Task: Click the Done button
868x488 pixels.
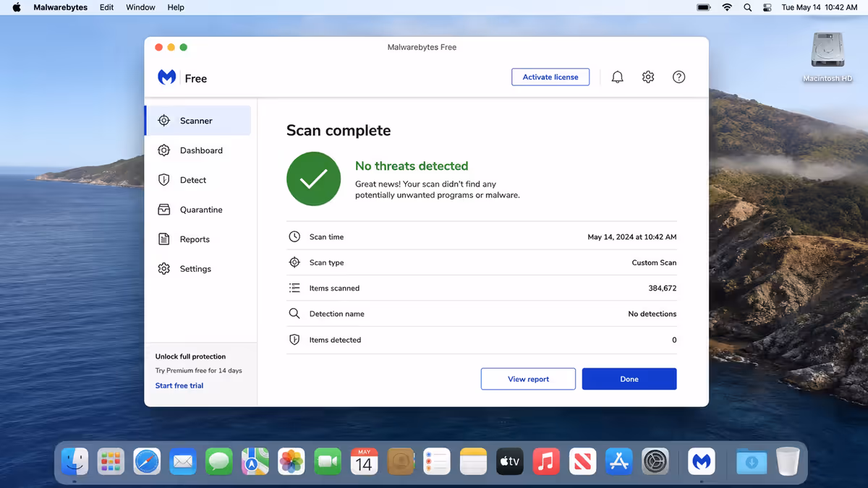Action: pyautogui.click(x=629, y=379)
